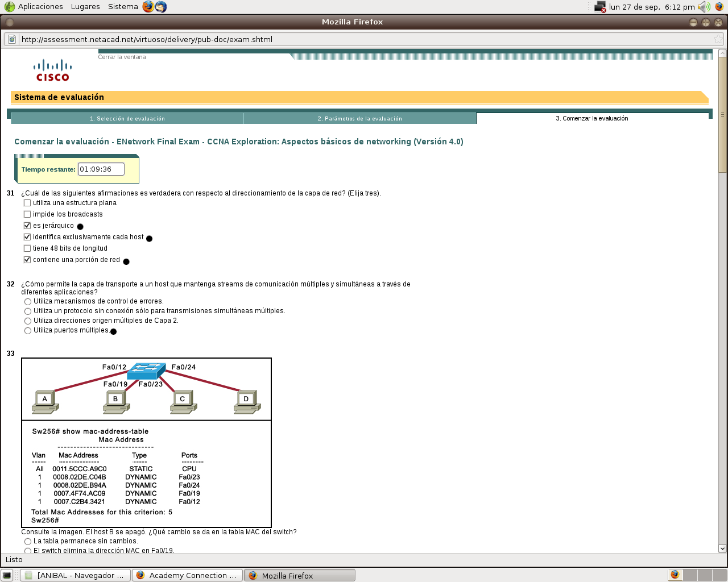Click the page scrollbar up arrow
This screenshot has width=728, height=582.
[723, 53]
